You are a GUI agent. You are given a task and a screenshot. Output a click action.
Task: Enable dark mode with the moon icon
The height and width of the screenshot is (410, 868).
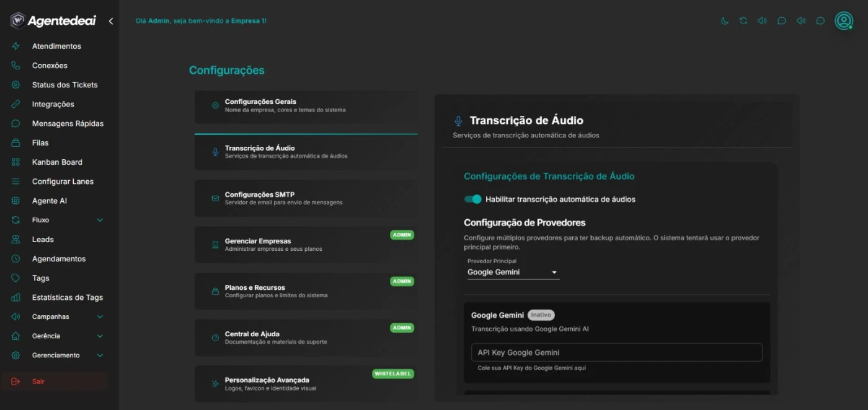724,20
